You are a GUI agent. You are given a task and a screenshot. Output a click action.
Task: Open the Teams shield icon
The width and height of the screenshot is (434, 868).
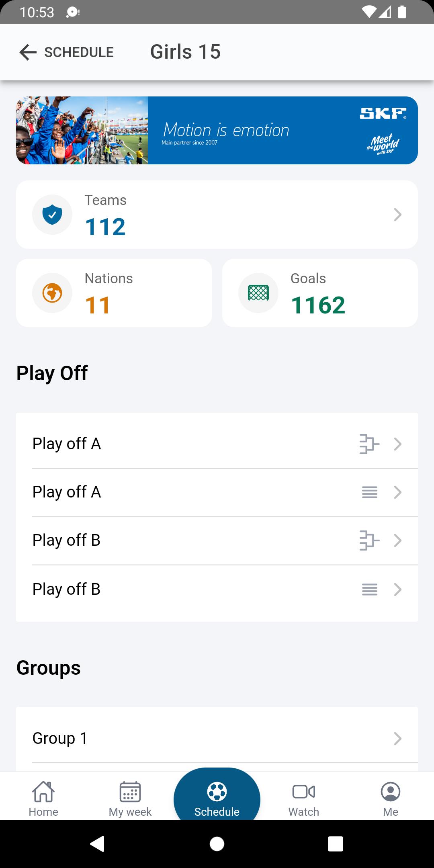coord(52,215)
